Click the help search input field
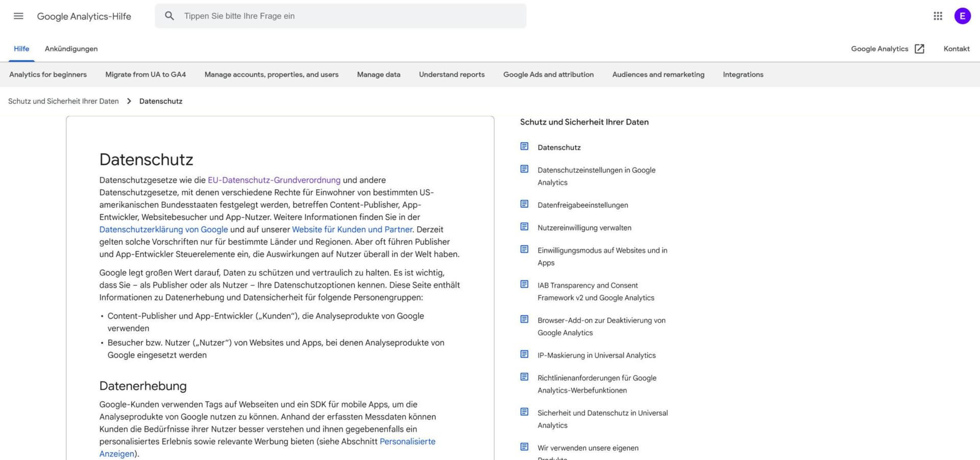 click(x=347, y=16)
